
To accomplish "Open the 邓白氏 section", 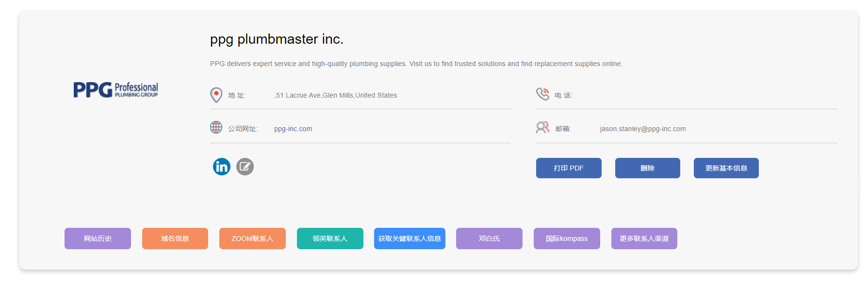I will [489, 239].
